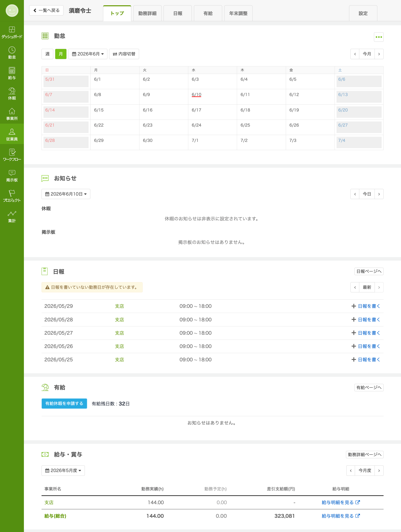The image size is (401, 532).
Task: Toggle 内容切替 for the calendar
Action: click(124, 54)
